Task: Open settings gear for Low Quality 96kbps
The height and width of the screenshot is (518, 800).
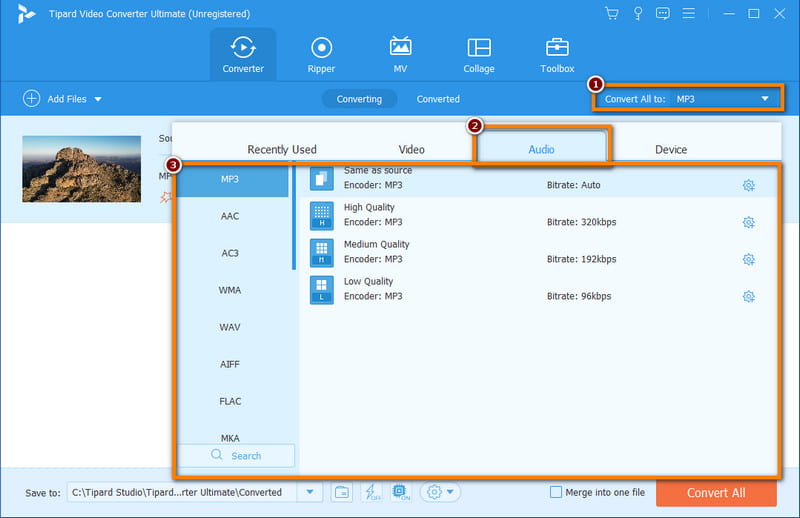Action: tap(748, 296)
